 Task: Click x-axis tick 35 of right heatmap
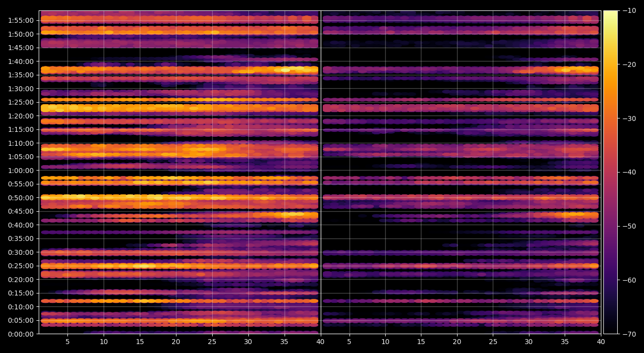(565, 342)
